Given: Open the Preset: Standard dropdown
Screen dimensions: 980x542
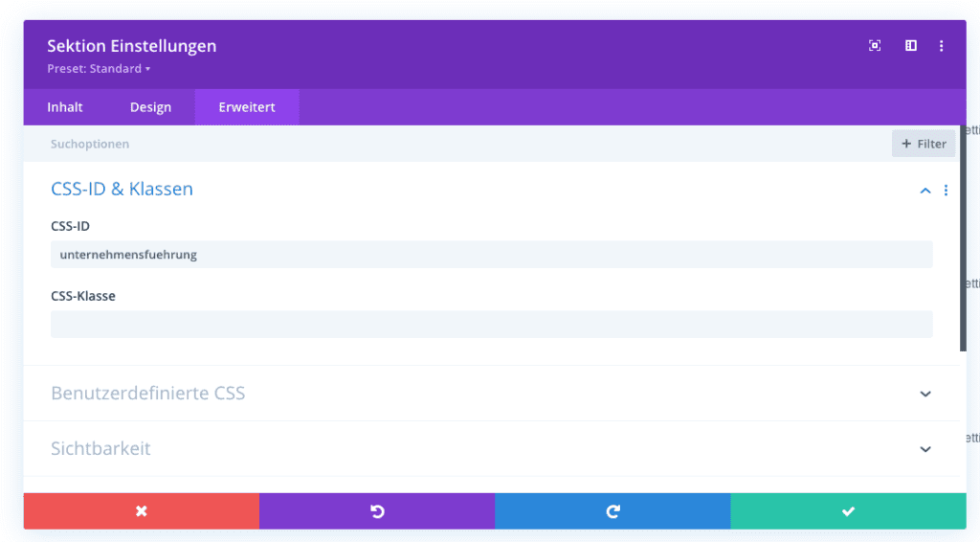Looking at the screenshot, I should [x=99, y=69].
